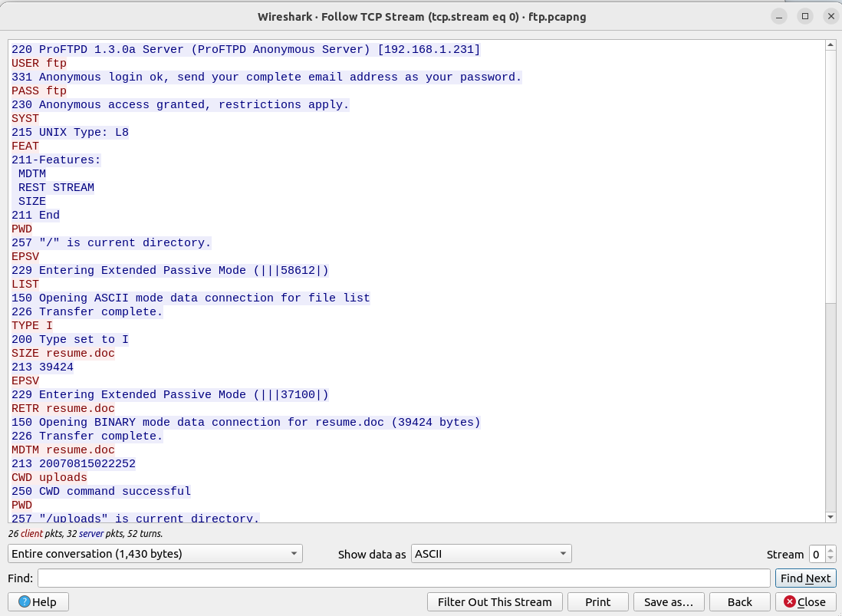Image resolution: width=842 pixels, height=616 pixels.
Task: Click the Help button
Action: tap(38, 601)
